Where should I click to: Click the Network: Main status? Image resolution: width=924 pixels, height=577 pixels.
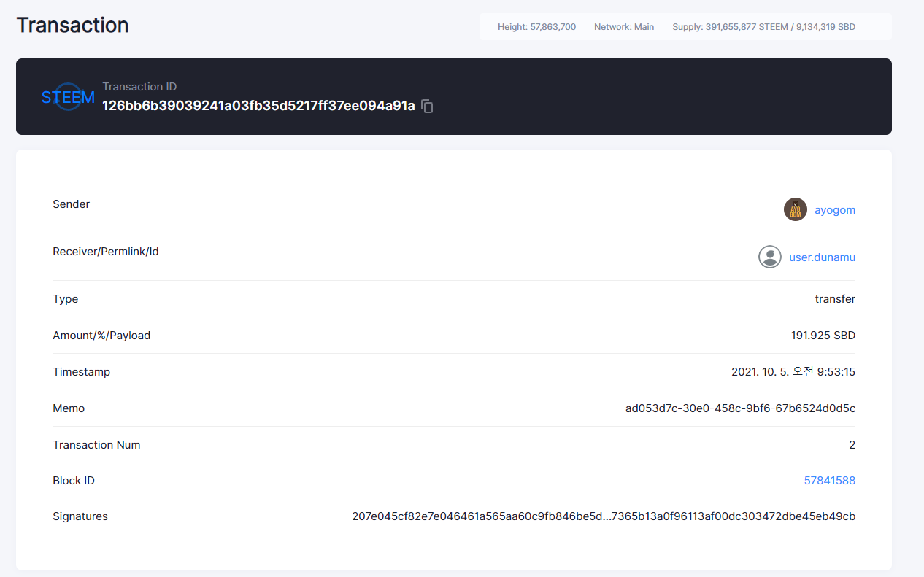(624, 27)
